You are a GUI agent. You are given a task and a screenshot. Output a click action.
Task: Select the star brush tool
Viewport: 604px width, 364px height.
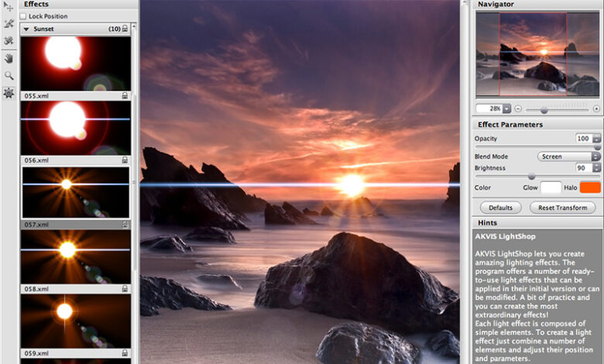click(9, 23)
